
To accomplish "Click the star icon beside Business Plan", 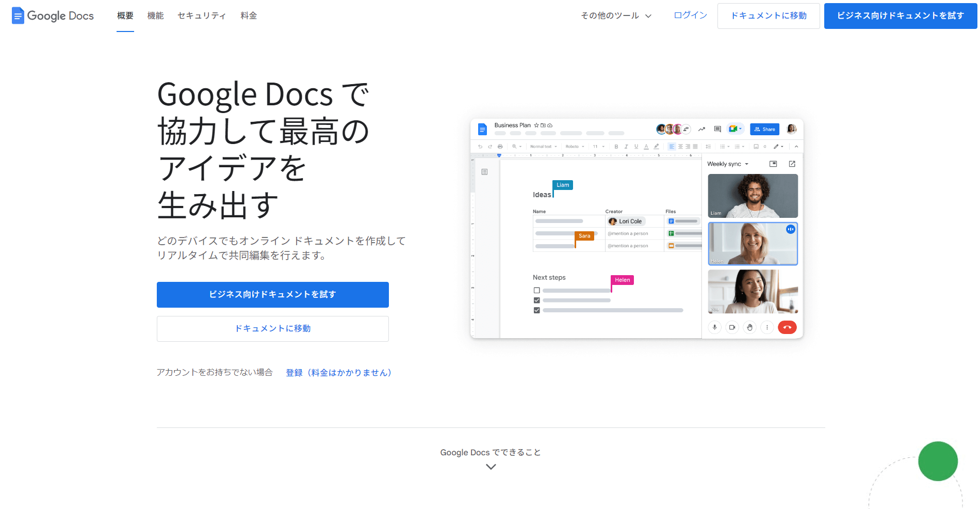I will coord(536,125).
